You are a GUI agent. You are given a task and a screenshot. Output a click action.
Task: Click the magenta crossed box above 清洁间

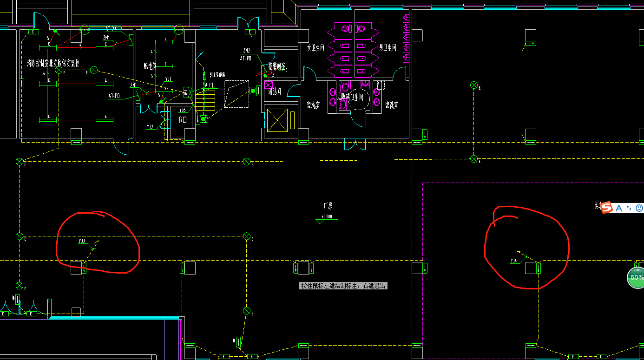click(x=268, y=85)
